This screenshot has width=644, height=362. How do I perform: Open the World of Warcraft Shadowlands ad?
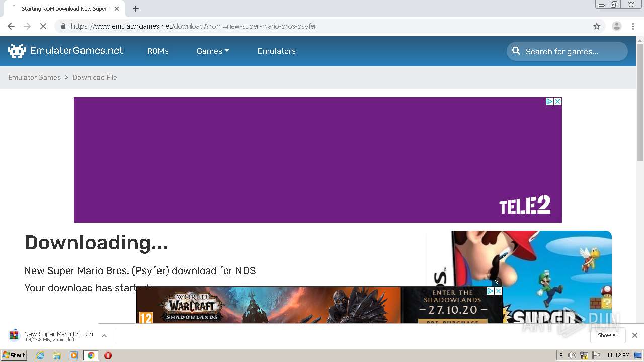tap(319, 305)
